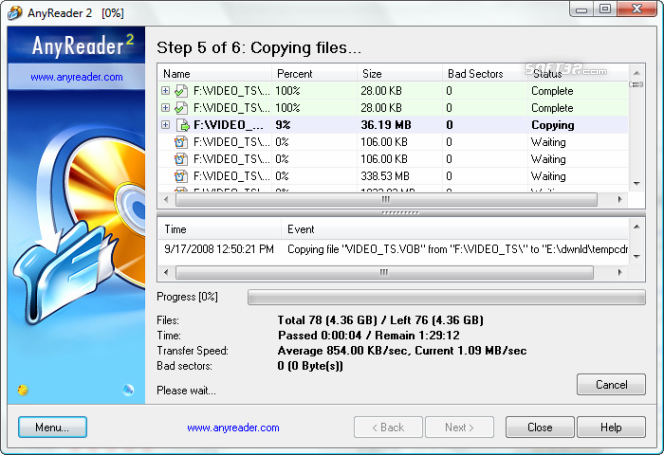
Task: Click the event log scroll right arrow
Action: pos(620,272)
